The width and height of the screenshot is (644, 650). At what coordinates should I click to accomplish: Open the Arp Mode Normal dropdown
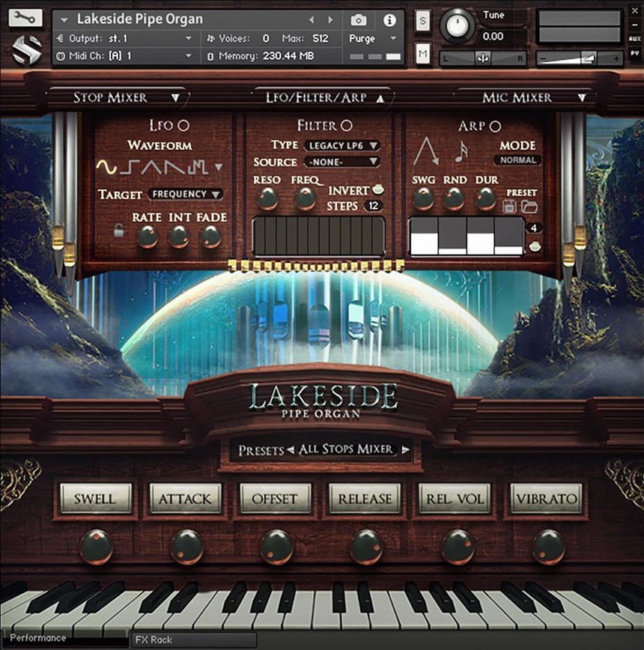517,160
